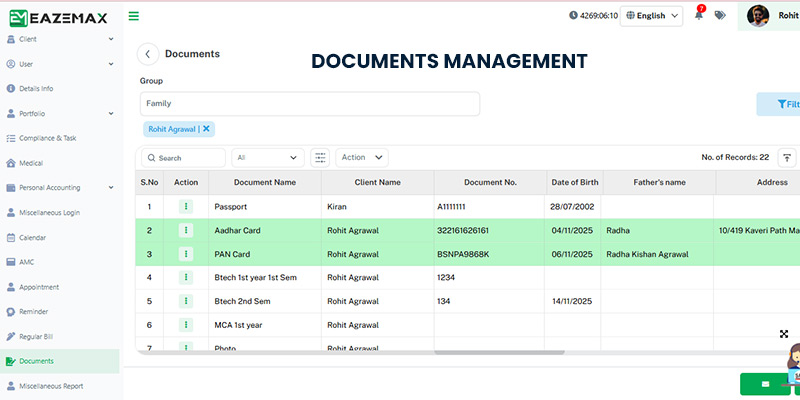The image size is (800, 400).
Task: Click the Calendar sidebar icon
Action: pos(11,238)
